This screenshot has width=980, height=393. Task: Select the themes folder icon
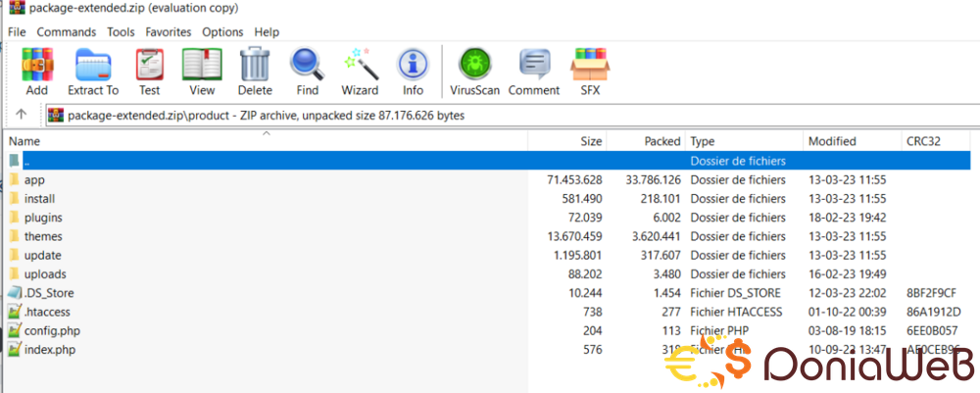pos(14,236)
